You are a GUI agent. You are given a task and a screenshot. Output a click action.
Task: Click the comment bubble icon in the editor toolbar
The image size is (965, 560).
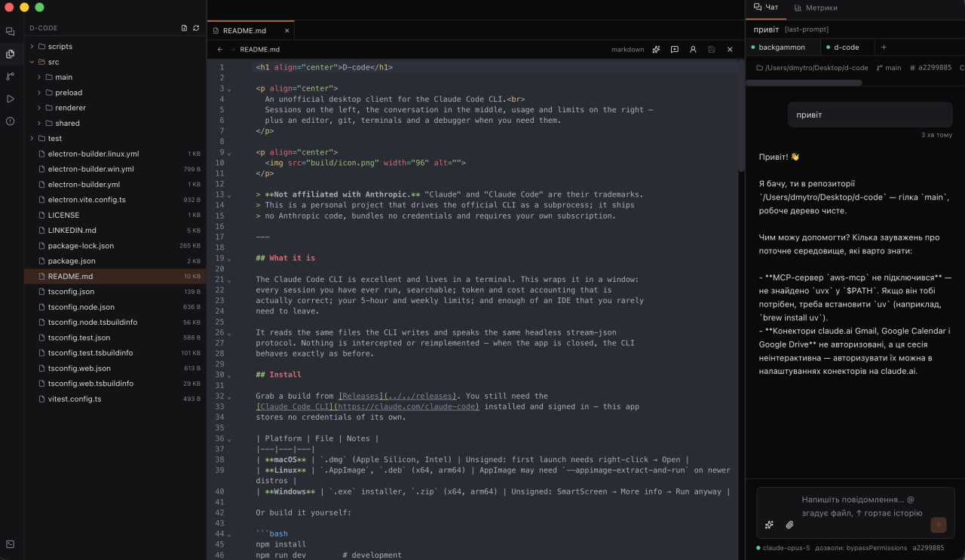click(x=674, y=50)
